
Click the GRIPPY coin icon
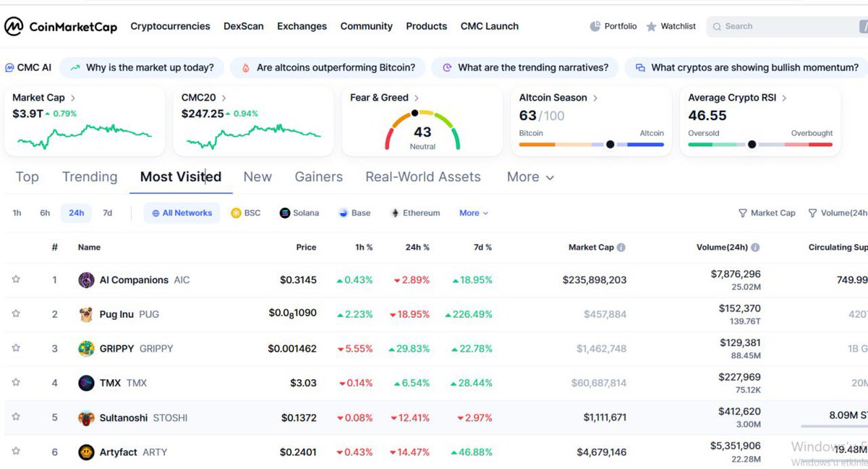click(86, 349)
